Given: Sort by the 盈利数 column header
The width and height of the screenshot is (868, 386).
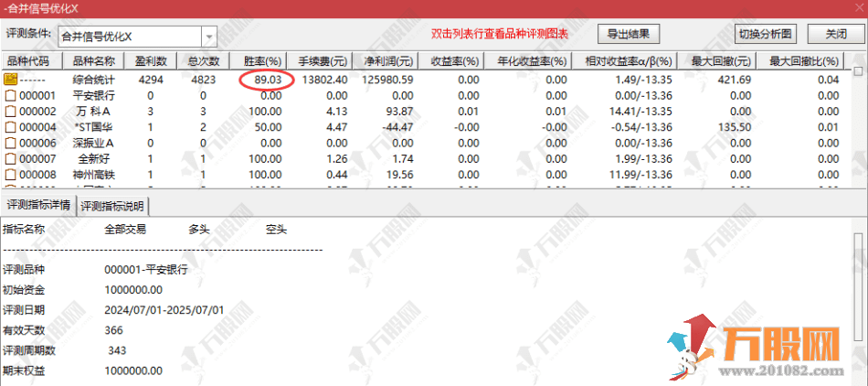Looking at the screenshot, I should [151, 61].
